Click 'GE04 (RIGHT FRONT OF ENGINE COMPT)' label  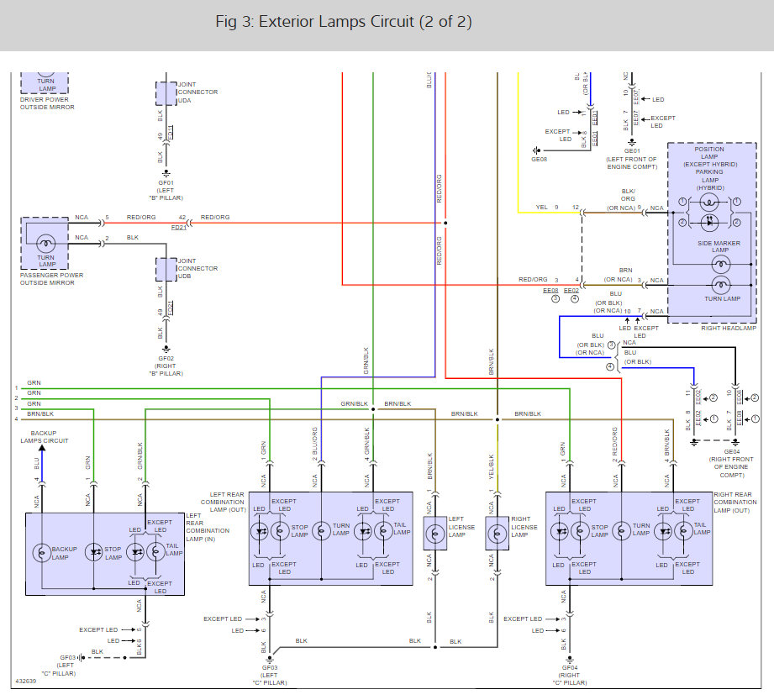coord(731,464)
